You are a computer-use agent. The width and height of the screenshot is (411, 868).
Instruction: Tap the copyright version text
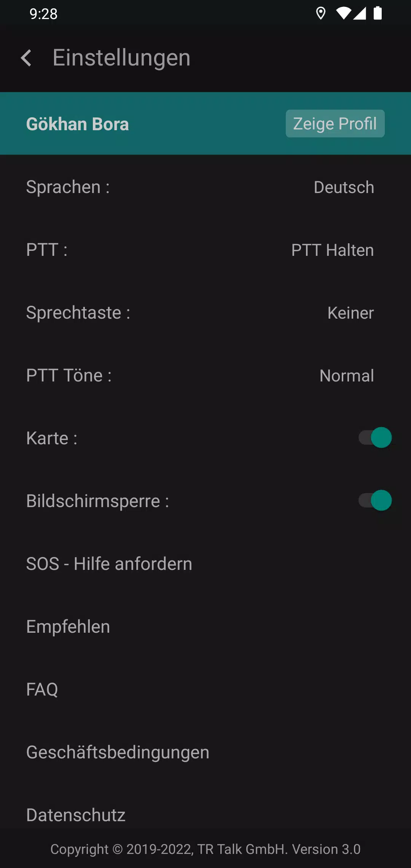[205, 849]
